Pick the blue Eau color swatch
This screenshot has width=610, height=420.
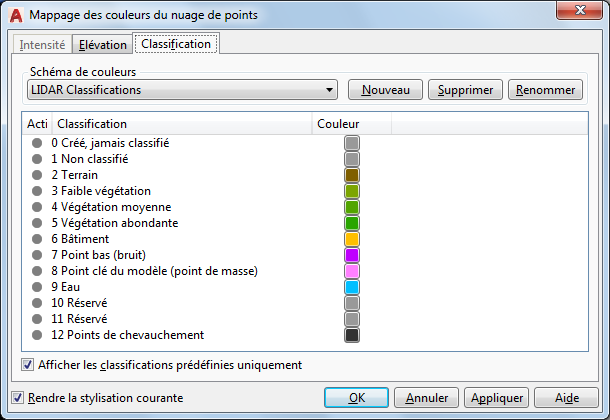[x=352, y=287]
